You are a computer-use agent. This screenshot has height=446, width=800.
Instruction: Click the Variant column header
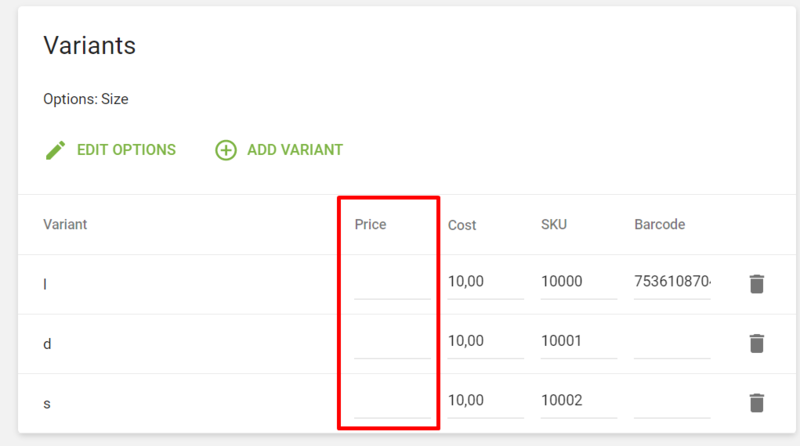[65, 225]
